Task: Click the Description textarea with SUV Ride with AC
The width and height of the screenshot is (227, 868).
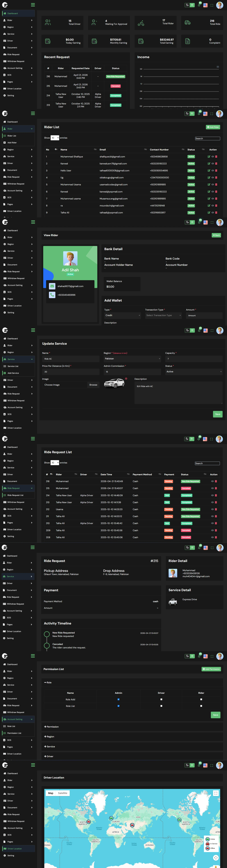Action: click(x=178, y=393)
